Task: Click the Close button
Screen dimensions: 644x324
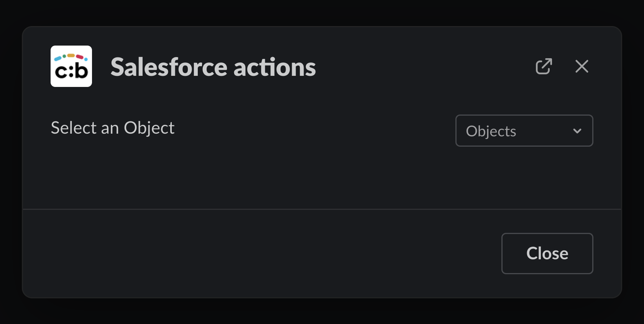Action: 547,253
